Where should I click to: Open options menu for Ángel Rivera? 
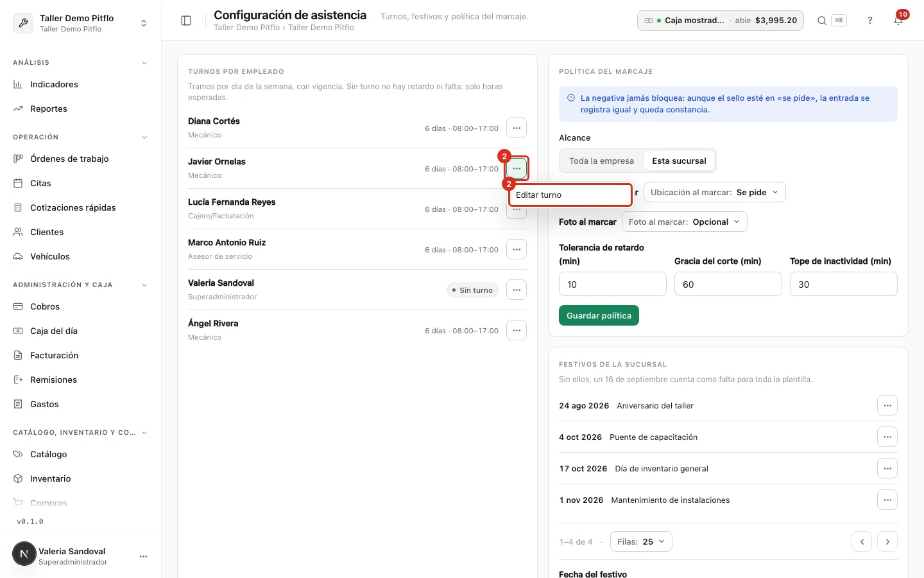517,330
